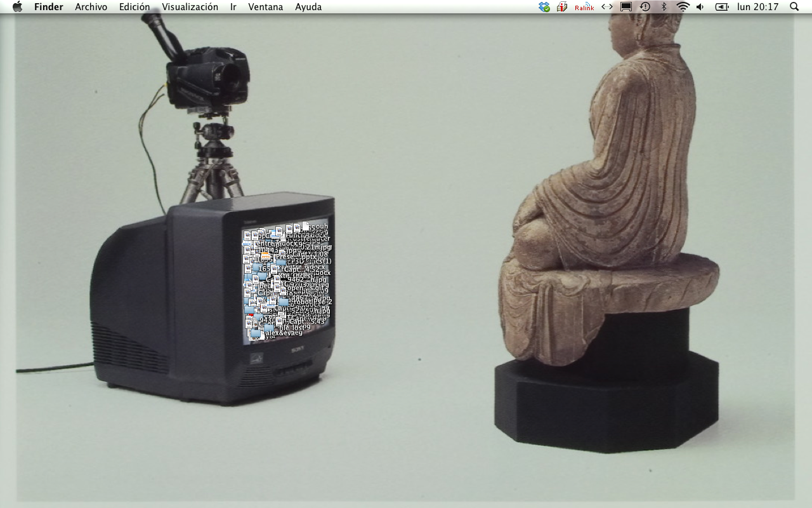Open the Archivo menu
812x508 pixels.
91,7
